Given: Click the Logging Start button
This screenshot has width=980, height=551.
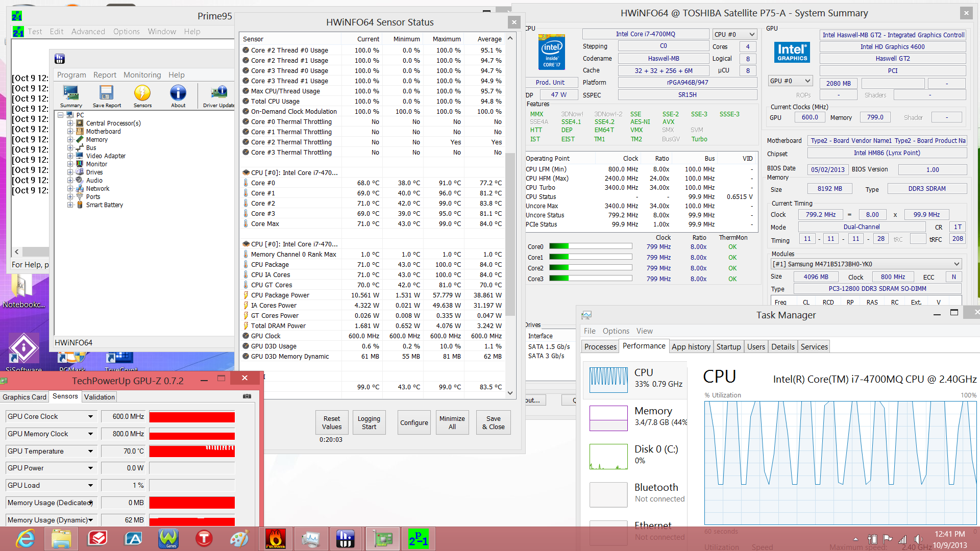Looking at the screenshot, I should point(369,422).
